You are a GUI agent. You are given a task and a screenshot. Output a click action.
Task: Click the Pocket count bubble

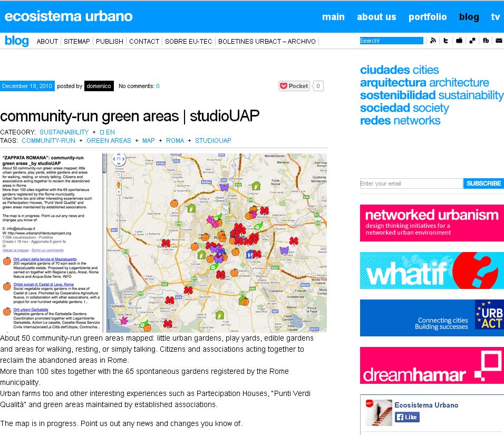(x=318, y=86)
